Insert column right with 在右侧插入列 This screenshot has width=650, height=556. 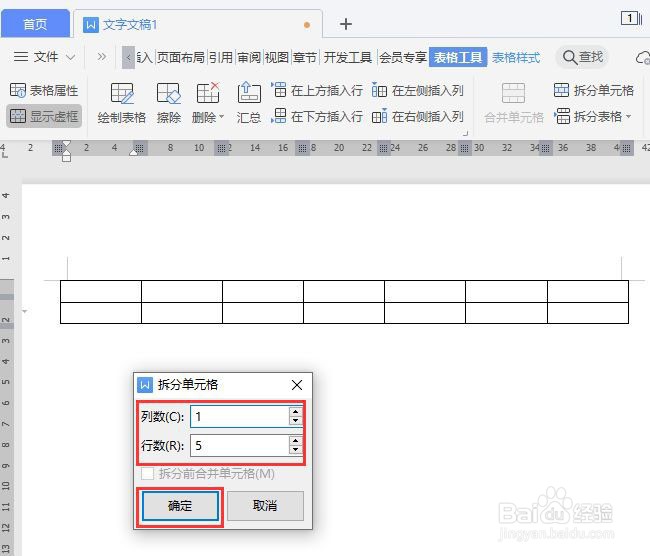pyautogui.click(x=417, y=117)
